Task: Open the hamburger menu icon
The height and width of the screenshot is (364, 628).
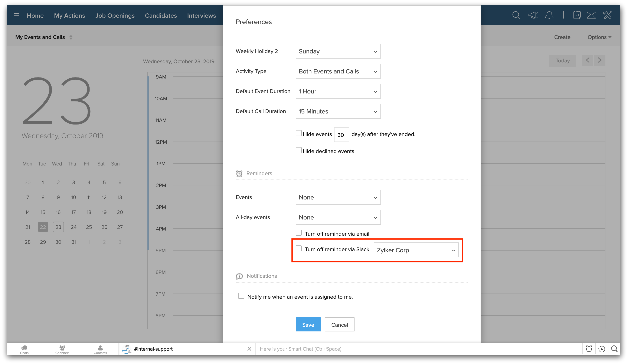Action: point(16,16)
